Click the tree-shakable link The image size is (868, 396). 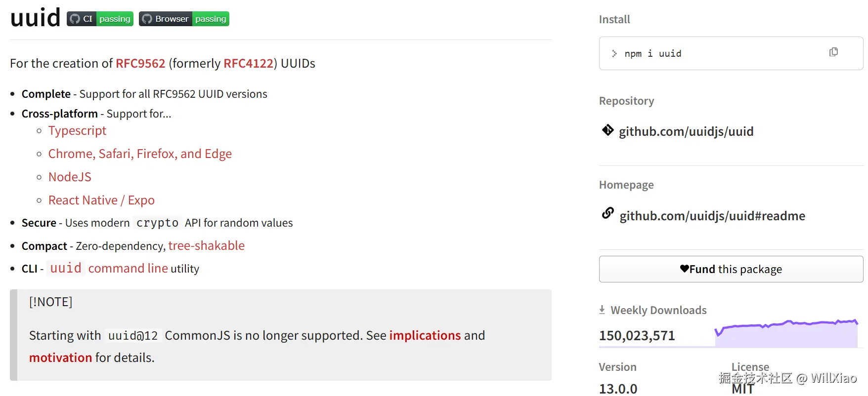click(x=206, y=246)
